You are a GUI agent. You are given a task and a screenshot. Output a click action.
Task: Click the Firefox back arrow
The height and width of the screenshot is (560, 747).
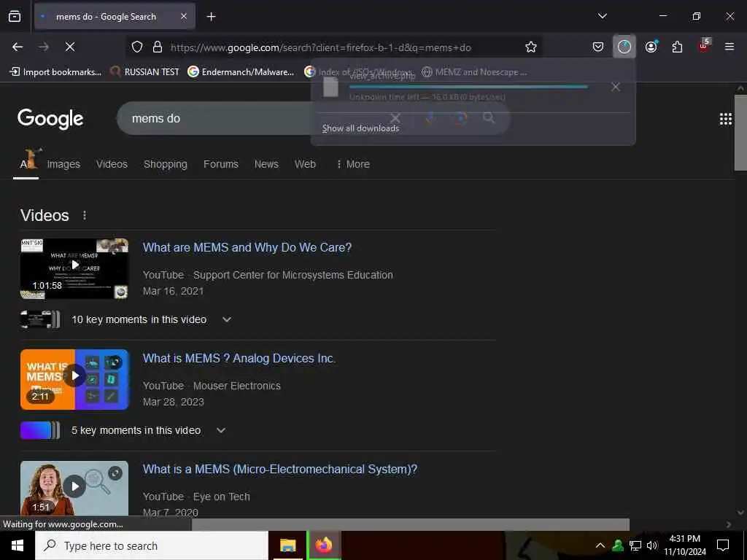(18, 47)
